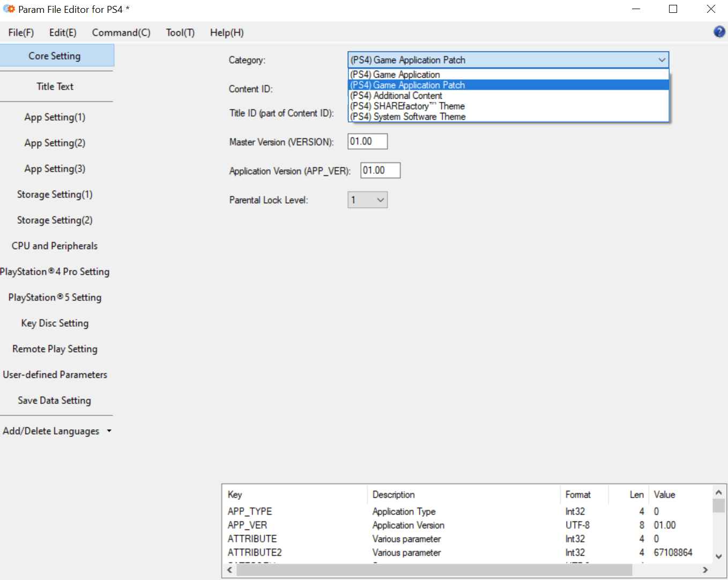Viewport: 728px width, 580px height.
Task: Sort table by Format column header
Action: click(584, 495)
